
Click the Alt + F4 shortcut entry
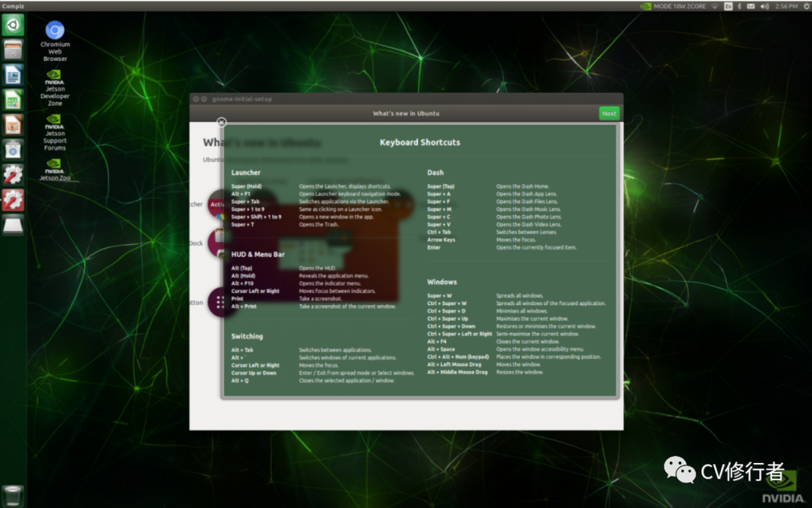(437, 342)
